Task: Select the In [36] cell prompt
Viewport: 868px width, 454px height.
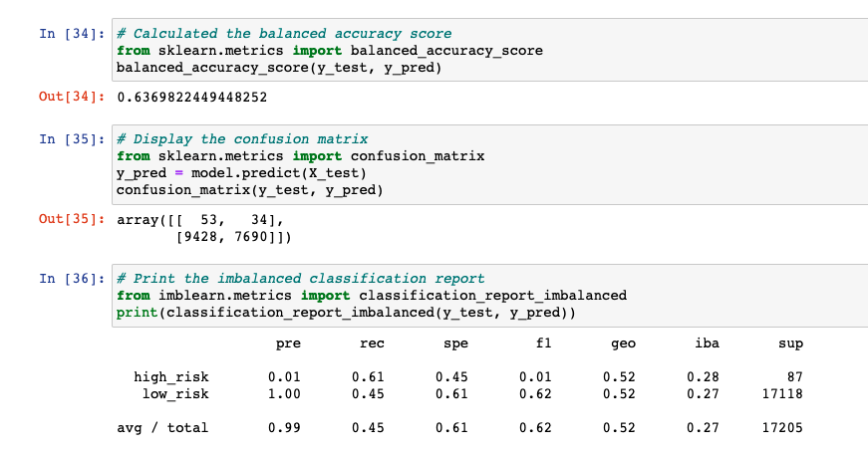Action: (x=72, y=279)
